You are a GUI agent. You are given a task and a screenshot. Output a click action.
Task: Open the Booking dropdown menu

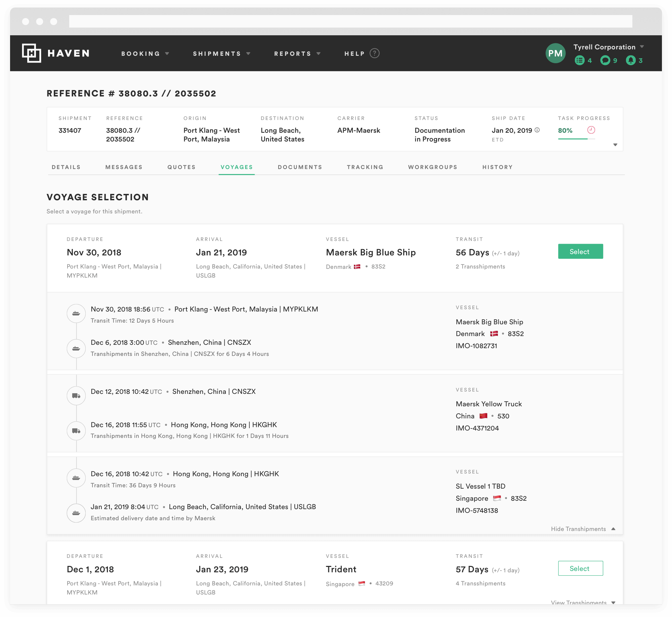coord(145,54)
